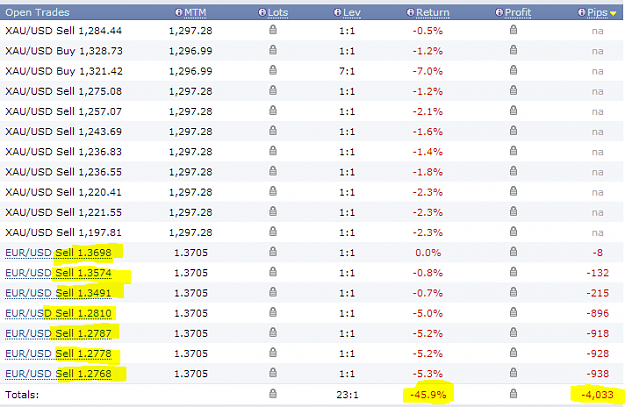Sort by the Return column header
This screenshot has height=407, width=625.
tap(432, 13)
